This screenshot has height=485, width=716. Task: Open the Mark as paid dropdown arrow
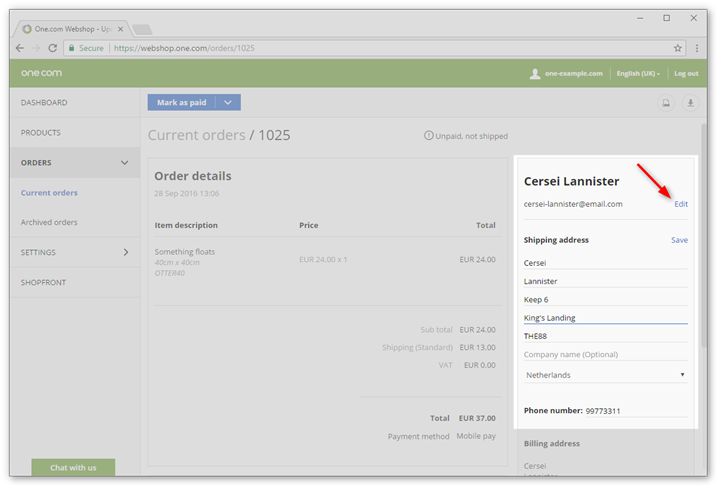(228, 103)
